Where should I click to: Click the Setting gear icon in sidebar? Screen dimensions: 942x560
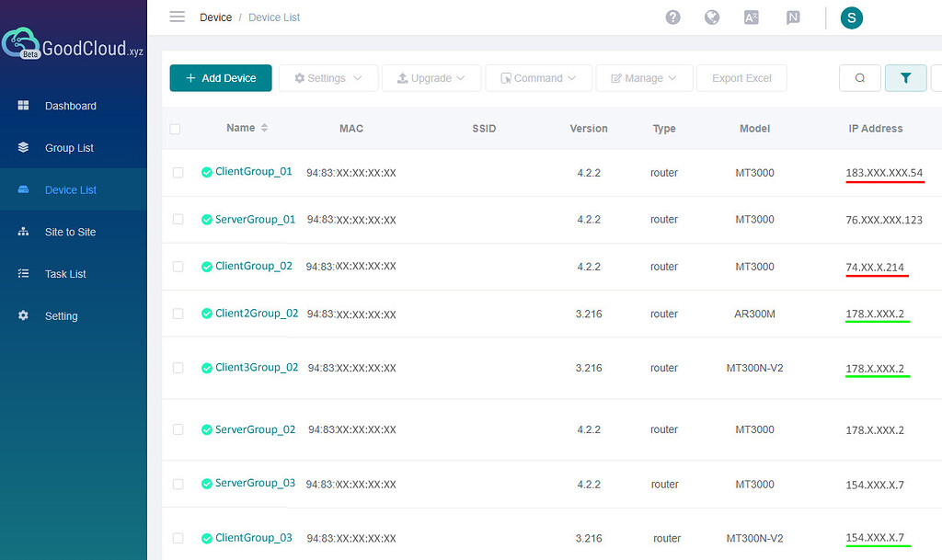[x=23, y=315]
